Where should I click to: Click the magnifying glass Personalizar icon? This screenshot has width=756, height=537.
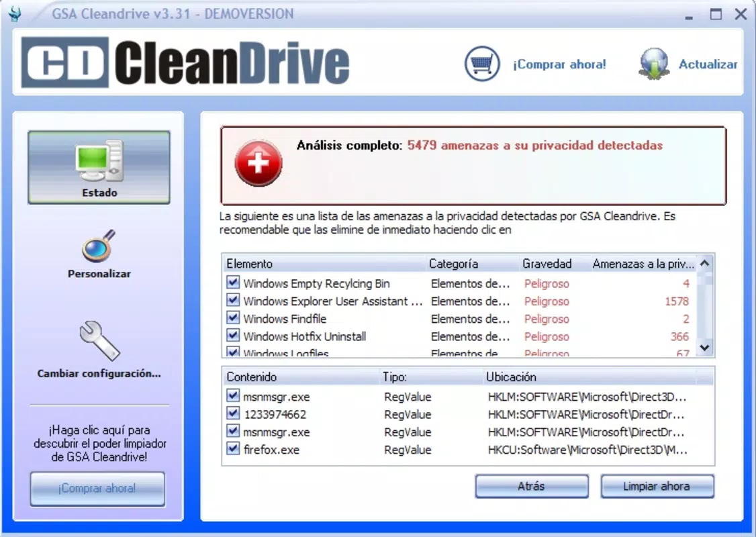coord(99,246)
